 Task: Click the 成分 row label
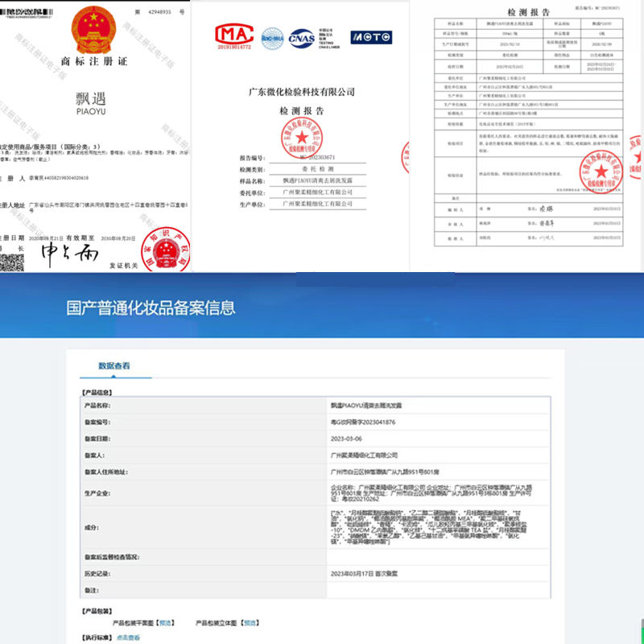click(92, 527)
